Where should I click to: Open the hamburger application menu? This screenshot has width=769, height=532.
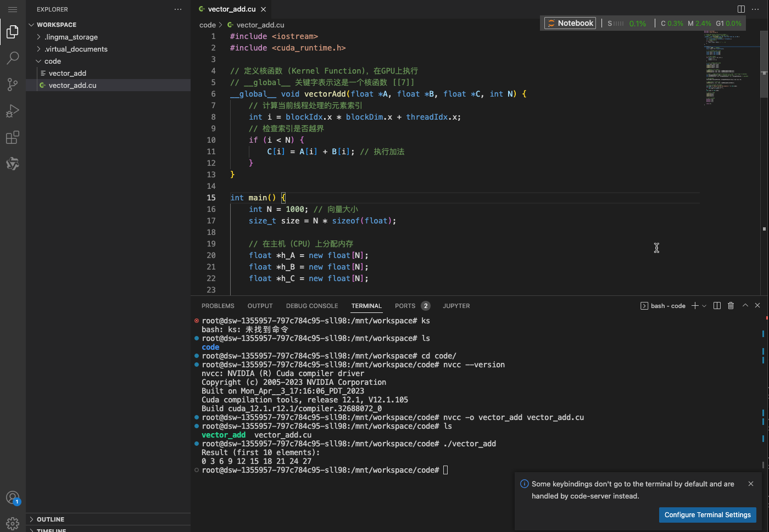pos(13,9)
